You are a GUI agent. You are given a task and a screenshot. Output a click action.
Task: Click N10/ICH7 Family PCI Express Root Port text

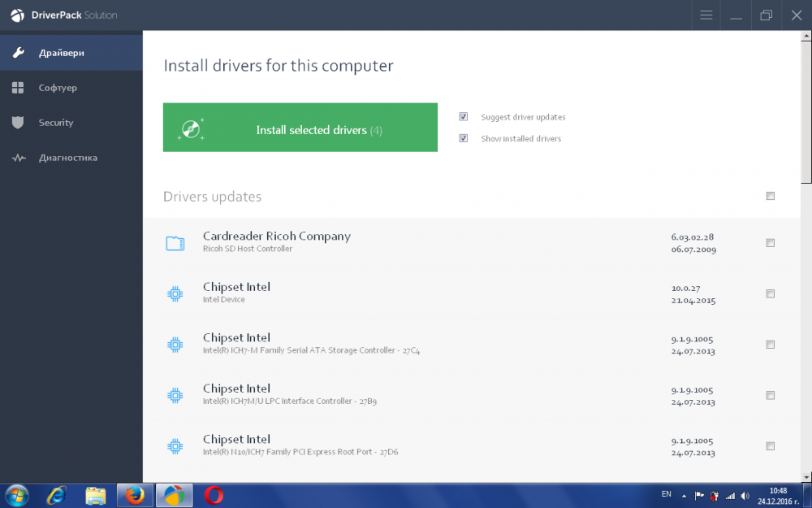(x=300, y=452)
